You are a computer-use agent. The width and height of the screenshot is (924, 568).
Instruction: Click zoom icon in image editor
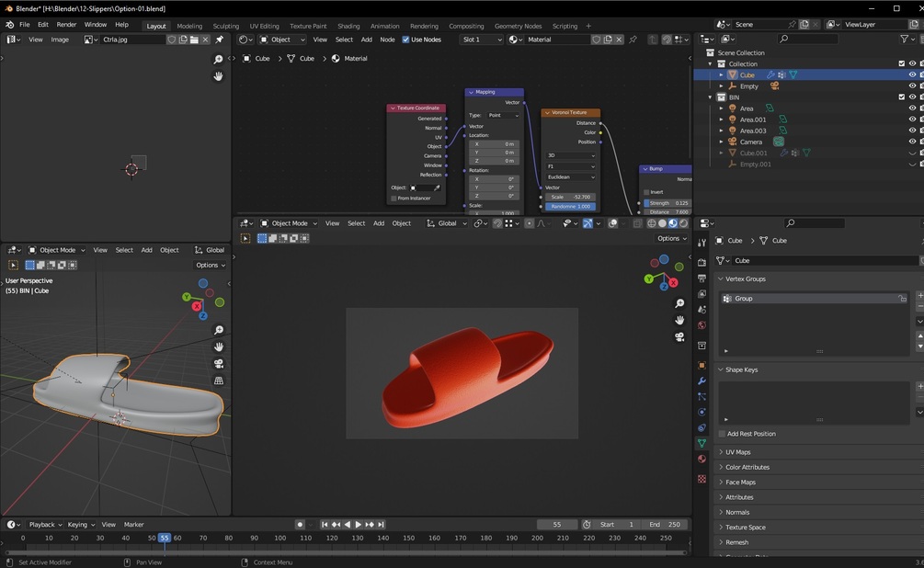coord(218,60)
